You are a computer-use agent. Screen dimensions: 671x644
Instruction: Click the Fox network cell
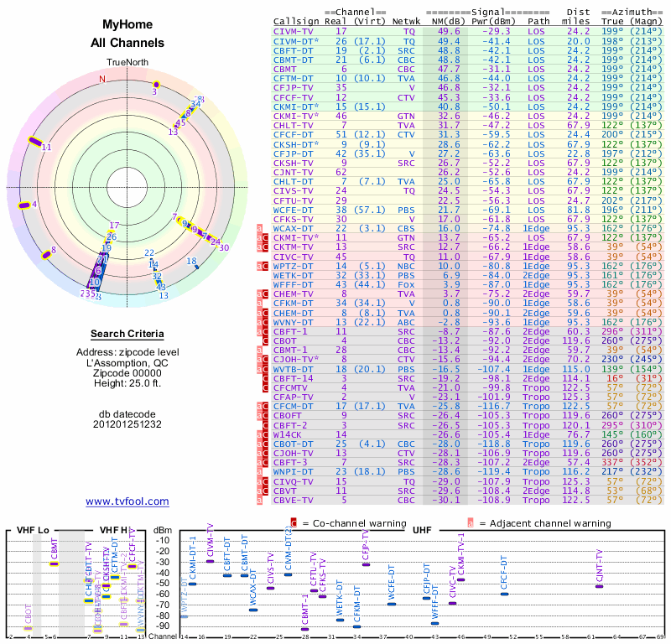(407, 285)
